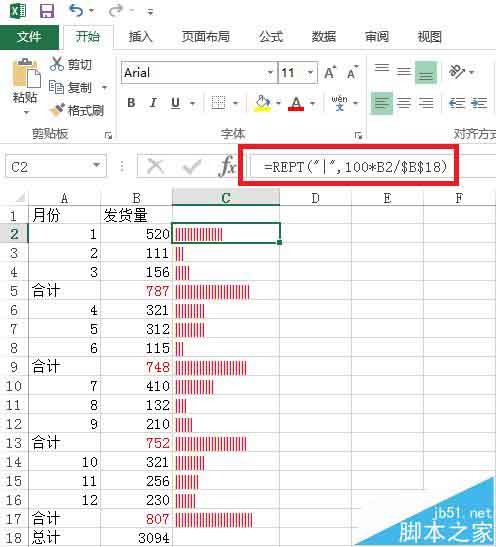Click the Center alignment icon
496x547 pixels.
point(404,103)
